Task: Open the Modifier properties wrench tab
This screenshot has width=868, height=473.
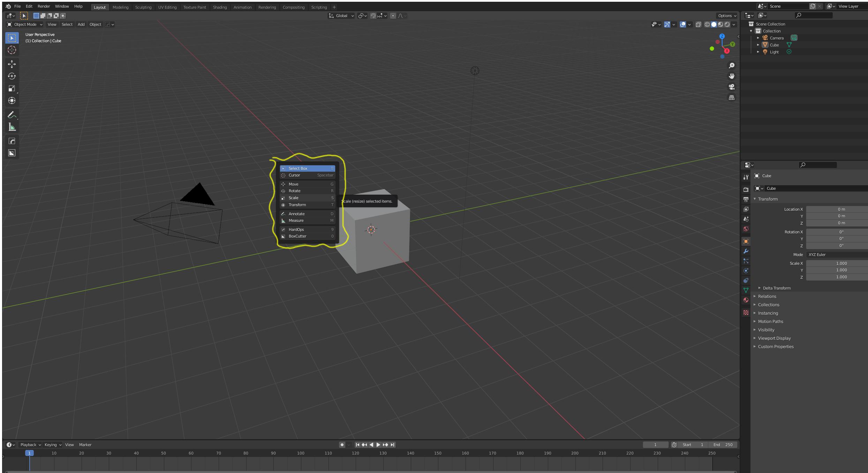Action: coord(746,251)
